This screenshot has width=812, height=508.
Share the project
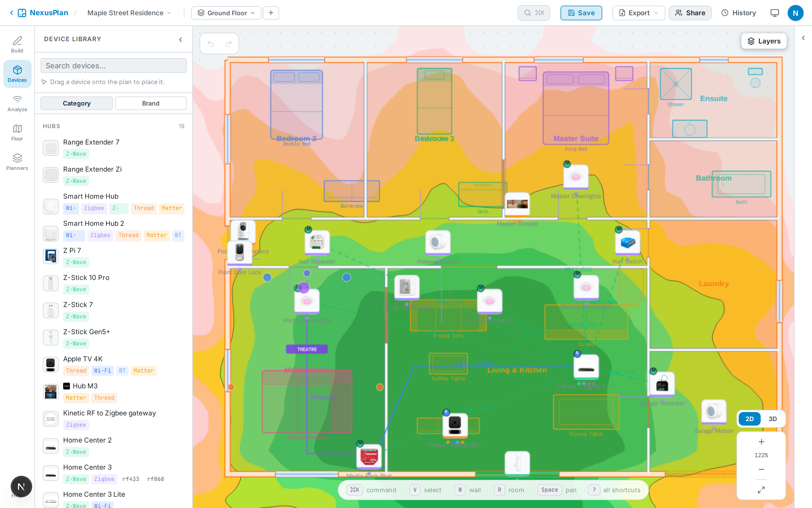coord(690,13)
